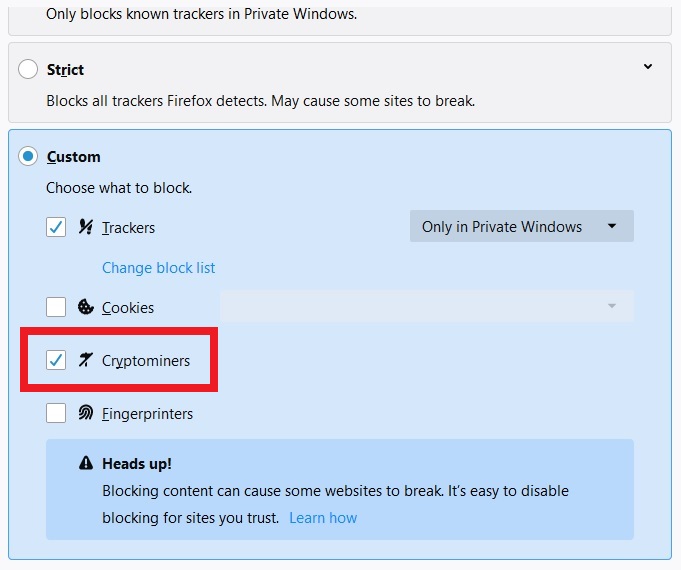Click the Fingerprinters label text

147,414
